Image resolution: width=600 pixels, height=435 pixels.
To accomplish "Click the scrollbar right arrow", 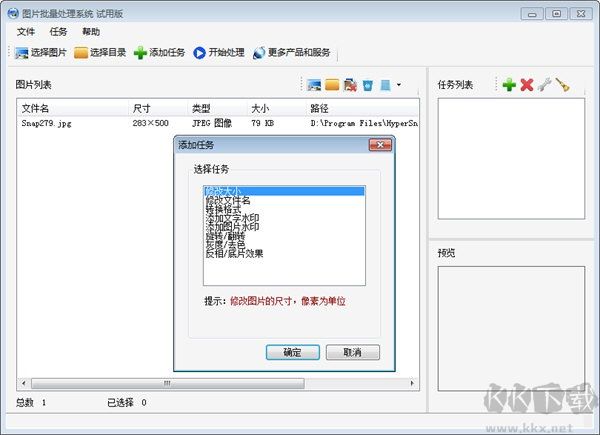I will 412,383.
